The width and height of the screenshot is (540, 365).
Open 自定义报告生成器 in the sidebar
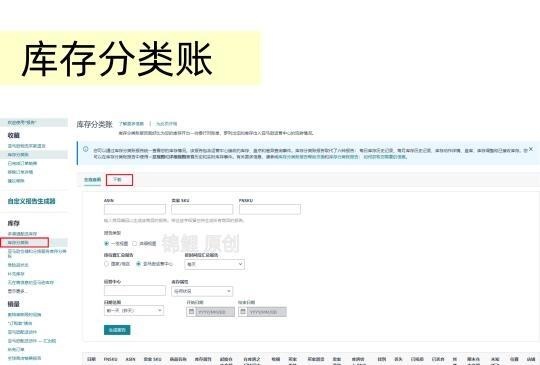click(31, 201)
